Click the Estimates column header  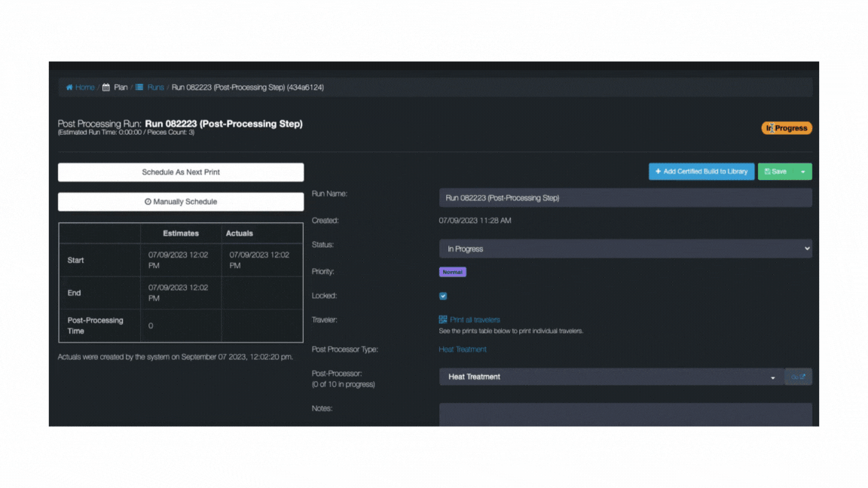click(x=181, y=233)
